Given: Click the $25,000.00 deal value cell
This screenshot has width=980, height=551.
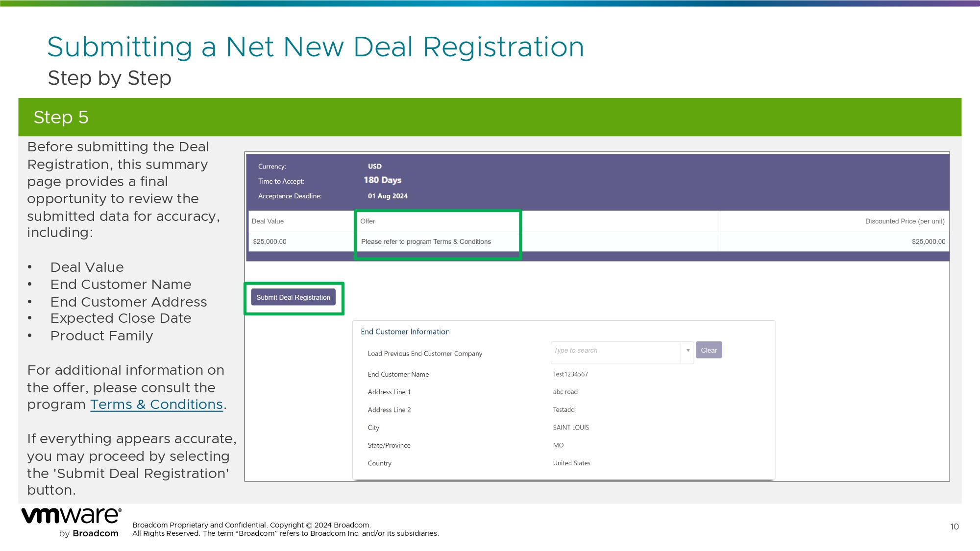Looking at the screenshot, I should (269, 241).
